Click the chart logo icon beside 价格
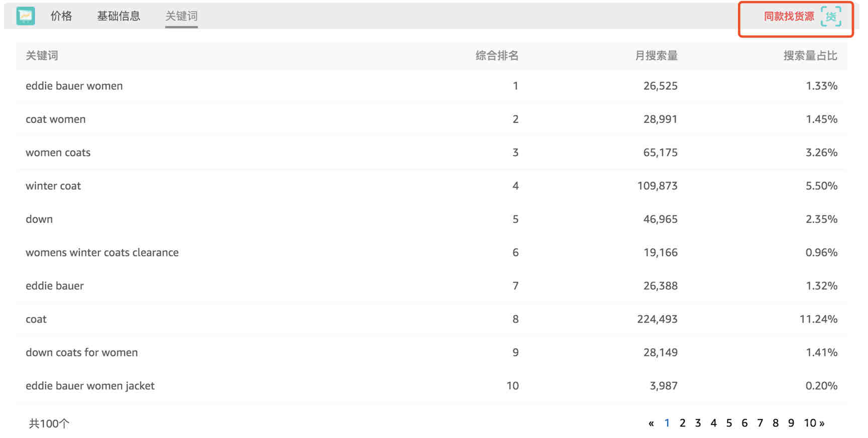This screenshot has width=868, height=438. tap(26, 16)
